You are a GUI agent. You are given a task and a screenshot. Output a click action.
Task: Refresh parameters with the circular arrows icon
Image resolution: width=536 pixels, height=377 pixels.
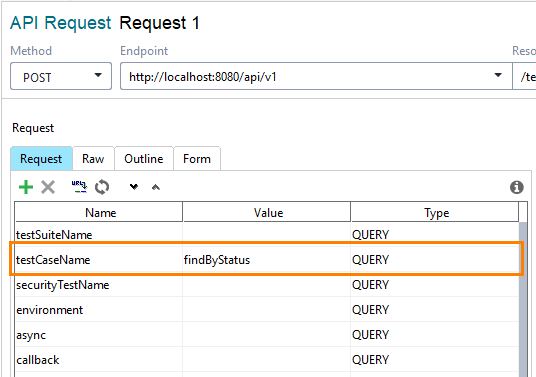pos(102,187)
